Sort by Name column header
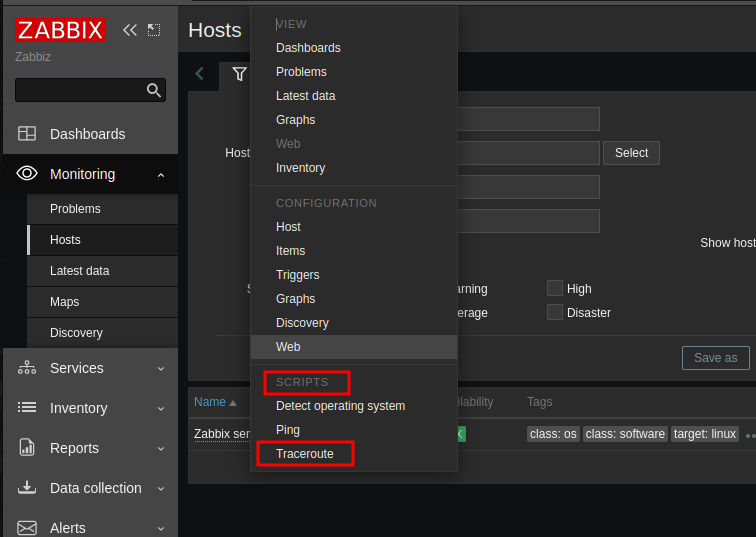Image resolution: width=756 pixels, height=537 pixels. [210, 402]
